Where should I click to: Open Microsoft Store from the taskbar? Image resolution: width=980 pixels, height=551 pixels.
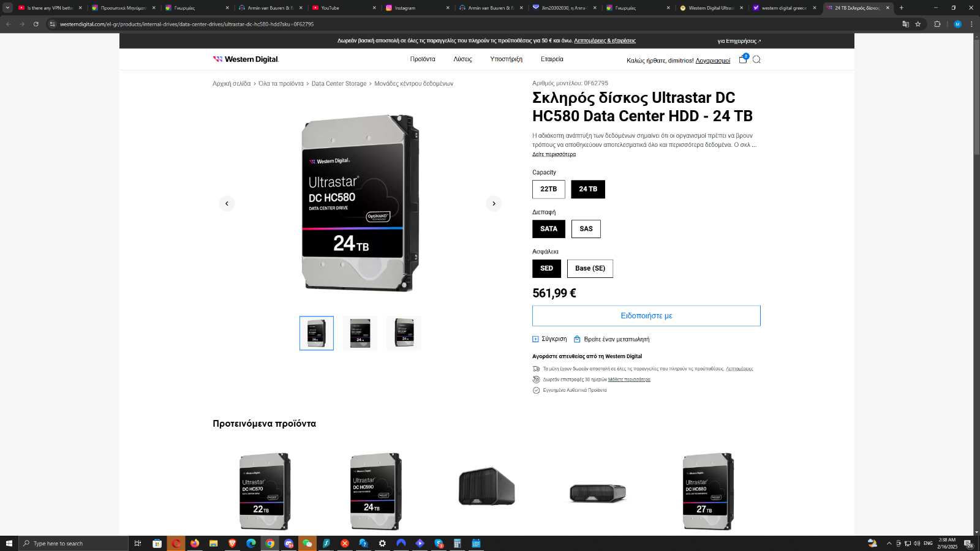coord(157,543)
